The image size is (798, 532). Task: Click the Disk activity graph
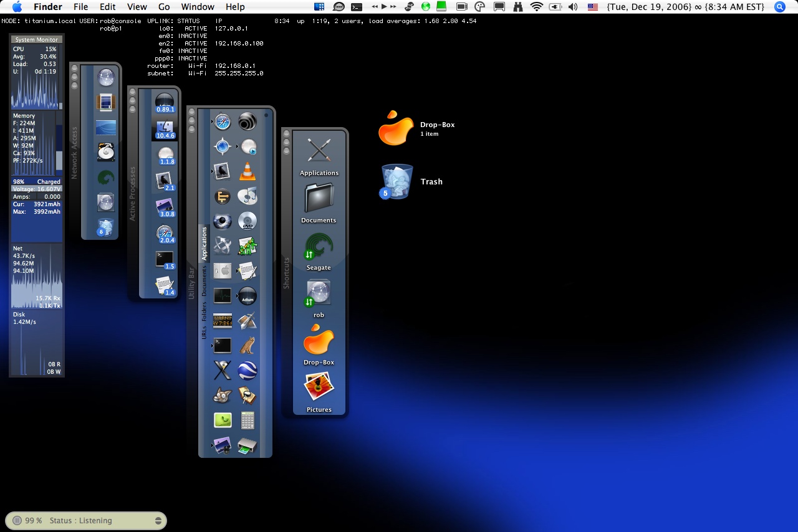(x=37, y=343)
